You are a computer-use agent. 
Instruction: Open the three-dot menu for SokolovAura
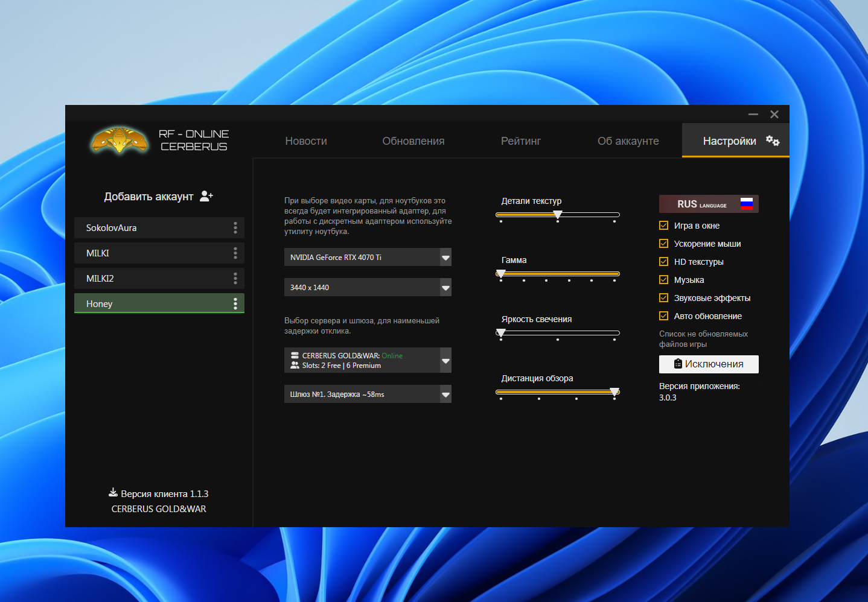(x=235, y=227)
